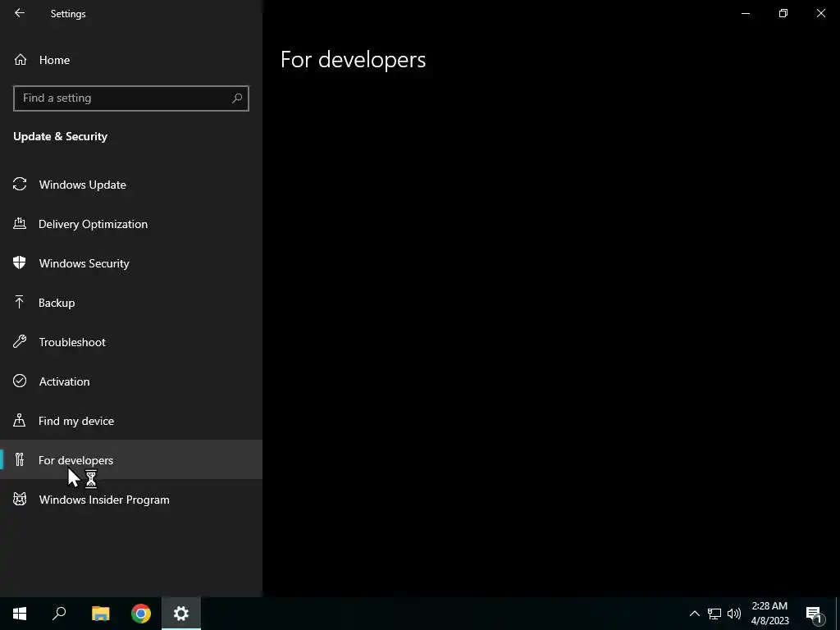This screenshot has height=630, width=840.
Task: Click the Find my device icon
Action: tap(20, 420)
